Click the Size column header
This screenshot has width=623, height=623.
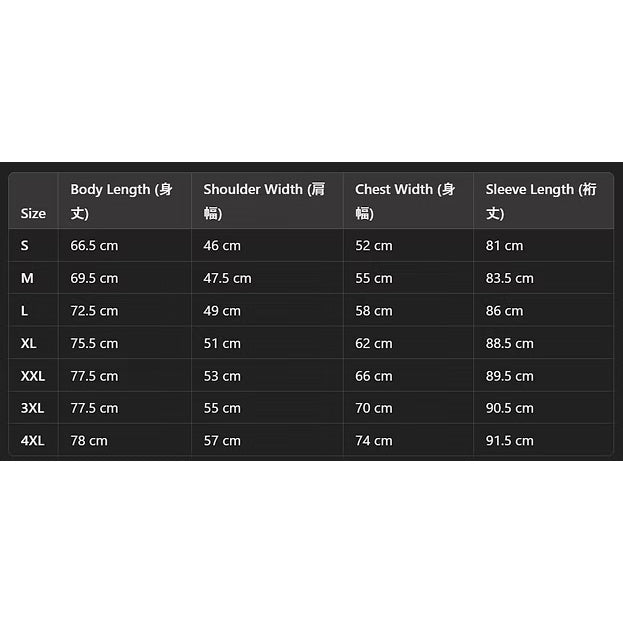coord(33,213)
